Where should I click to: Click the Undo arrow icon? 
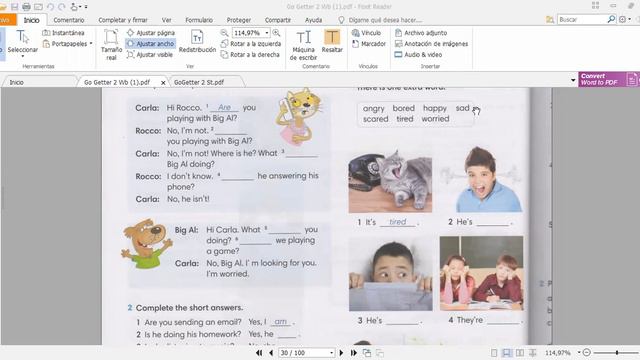(x=50, y=7)
